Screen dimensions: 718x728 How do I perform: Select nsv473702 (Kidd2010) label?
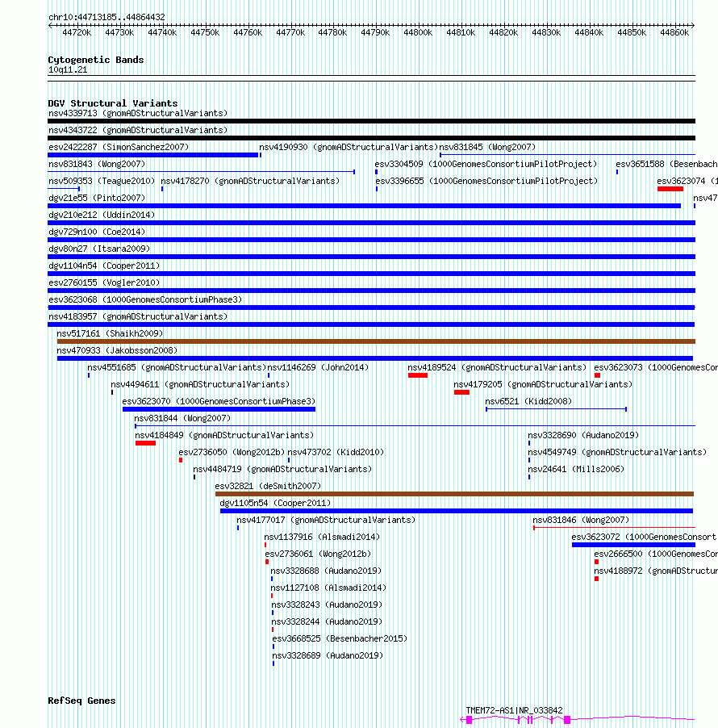[336, 452]
